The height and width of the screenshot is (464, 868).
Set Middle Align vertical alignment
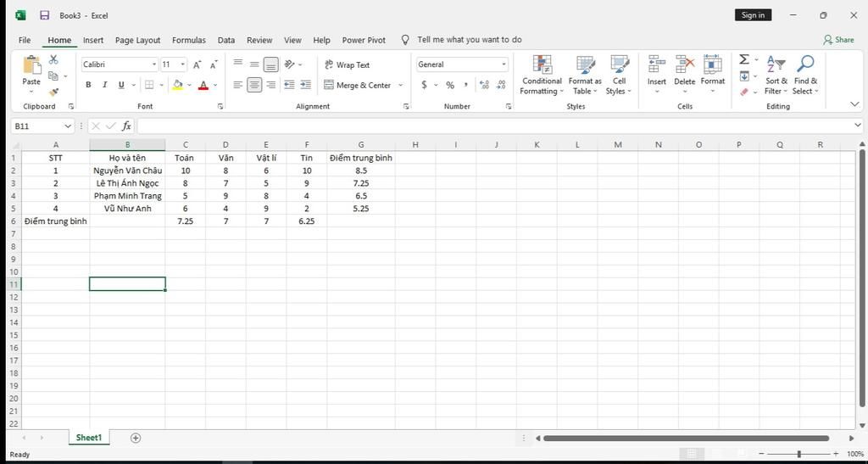click(254, 64)
